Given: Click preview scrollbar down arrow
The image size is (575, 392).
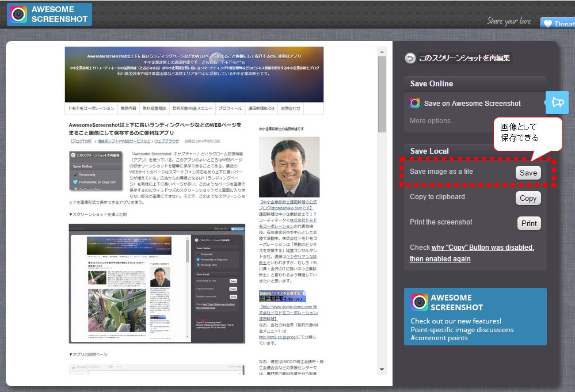Looking at the screenshot, I should 382,370.
